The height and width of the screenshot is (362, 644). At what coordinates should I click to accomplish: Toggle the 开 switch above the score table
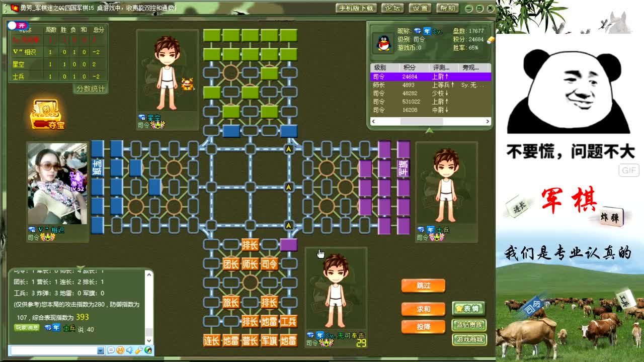pyautogui.click(x=18, y=25)
